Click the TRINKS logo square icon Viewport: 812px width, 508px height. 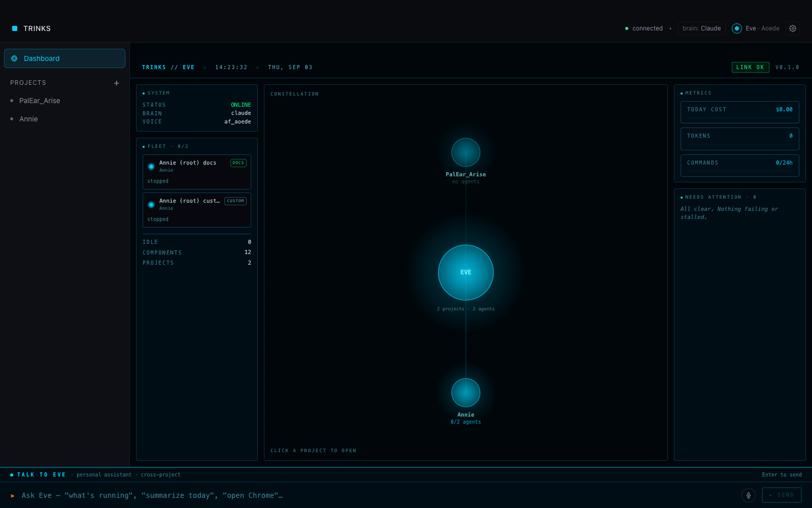(x=15, y=29)
